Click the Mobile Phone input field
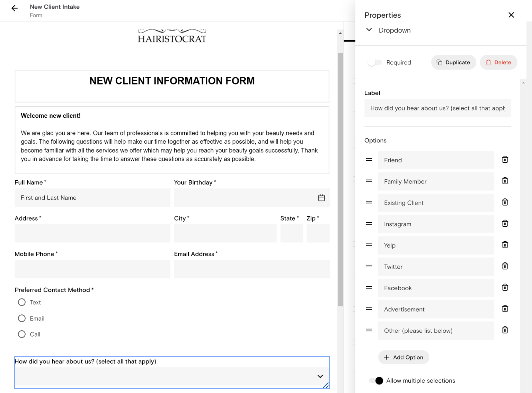The height and width of the screenshot is (393, 532). (92, 269)
